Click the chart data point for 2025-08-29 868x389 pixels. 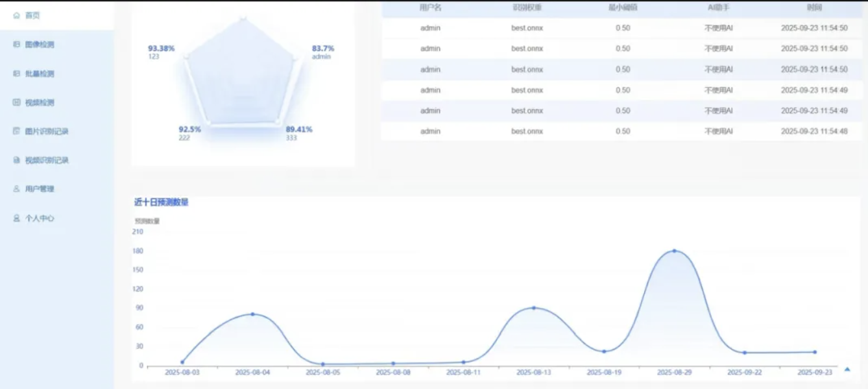click(674, 251)
